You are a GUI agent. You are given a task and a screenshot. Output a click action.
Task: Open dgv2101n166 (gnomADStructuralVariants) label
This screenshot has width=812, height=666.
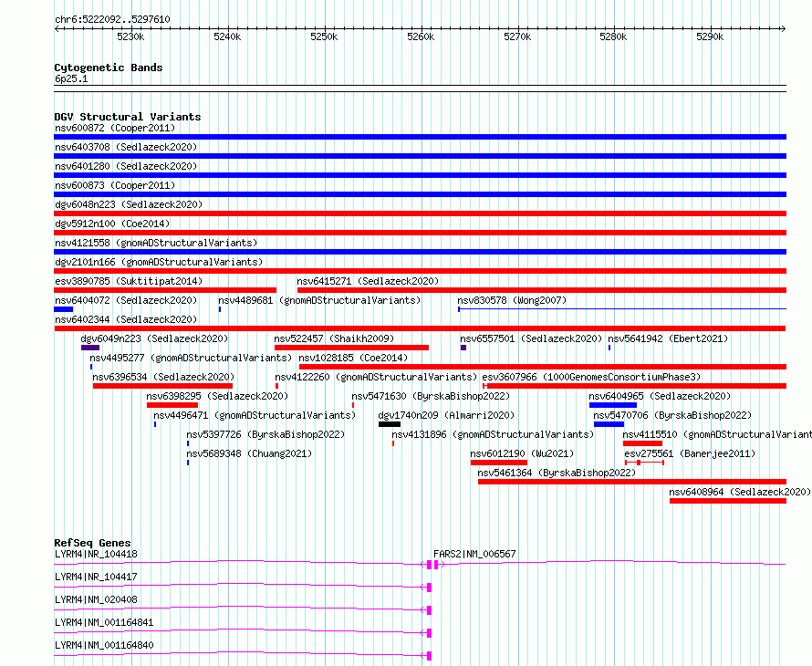click(x=159, y=262)
